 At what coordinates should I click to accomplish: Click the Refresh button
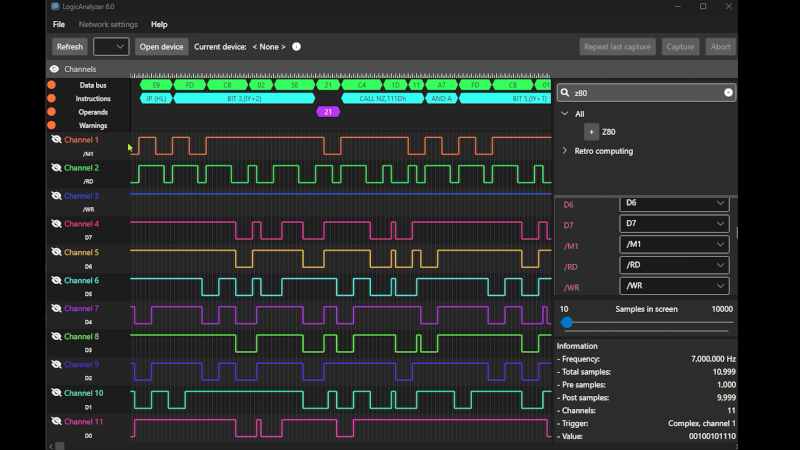click(x=70, y=47)
